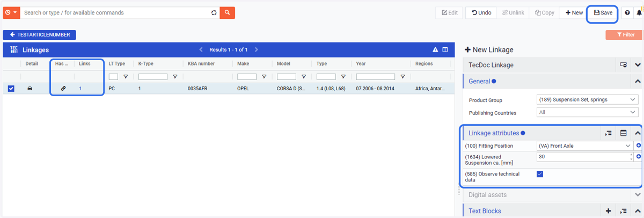This screenshot has height=218, width=644.
Task: Click the orange Filter button
Action: point(624,35)
